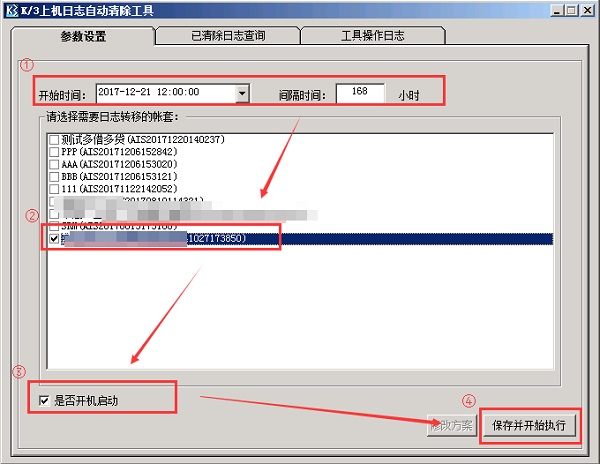600x464 pixels.
Task: Click the 开始时间 date-time field
Action: [165, 93]
